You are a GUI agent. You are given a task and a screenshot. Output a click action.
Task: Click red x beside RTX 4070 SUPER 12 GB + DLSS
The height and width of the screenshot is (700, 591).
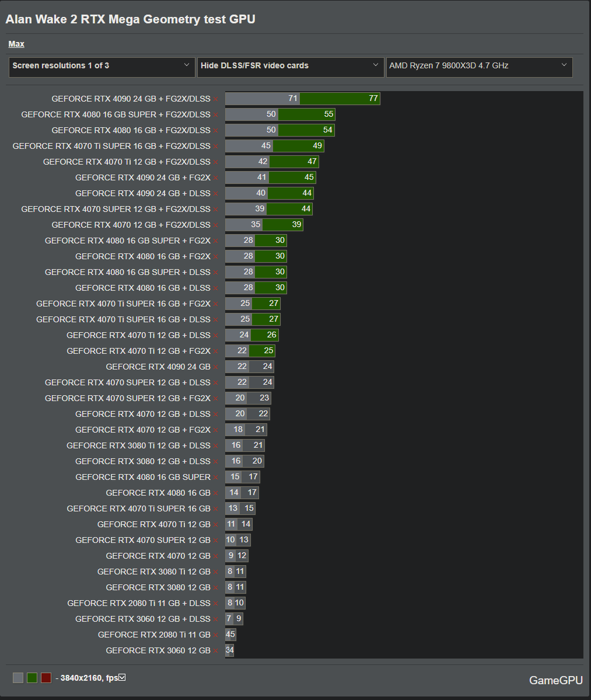point(216,383)
